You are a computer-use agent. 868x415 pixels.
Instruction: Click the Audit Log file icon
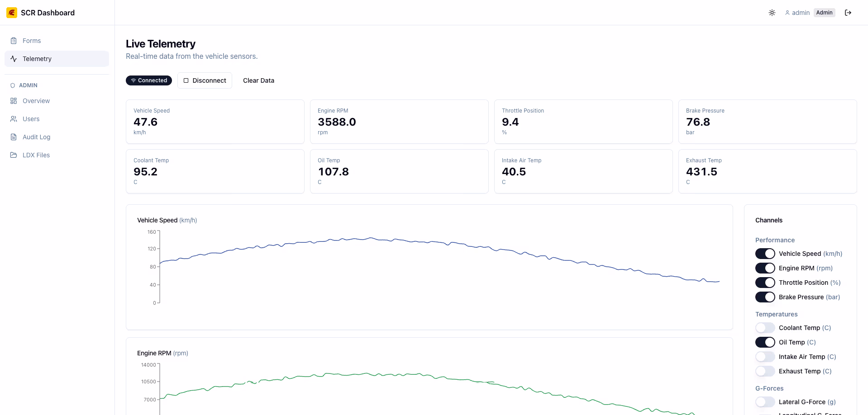pos(14,137)
